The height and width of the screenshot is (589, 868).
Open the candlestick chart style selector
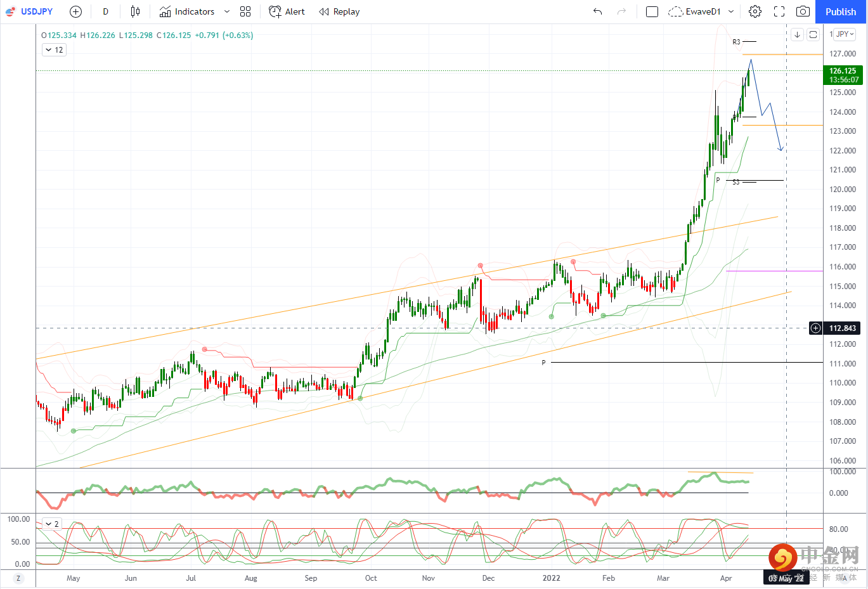coord(135,11)
